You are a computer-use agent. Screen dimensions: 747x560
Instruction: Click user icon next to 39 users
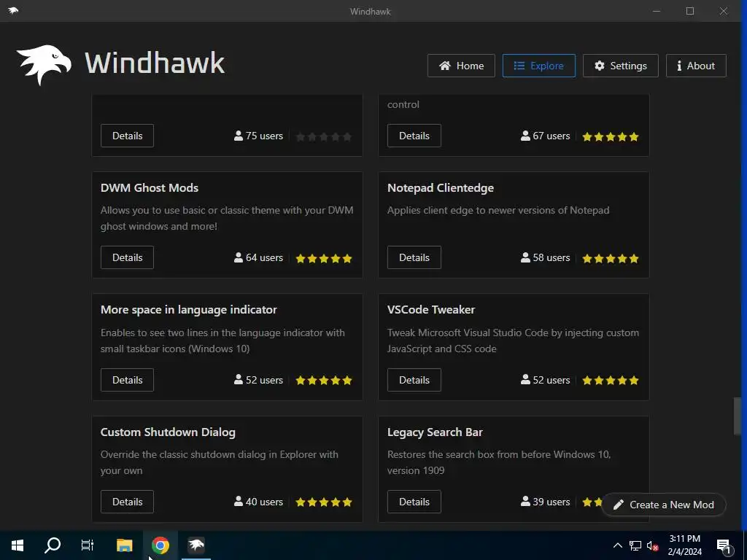point(525,501)
